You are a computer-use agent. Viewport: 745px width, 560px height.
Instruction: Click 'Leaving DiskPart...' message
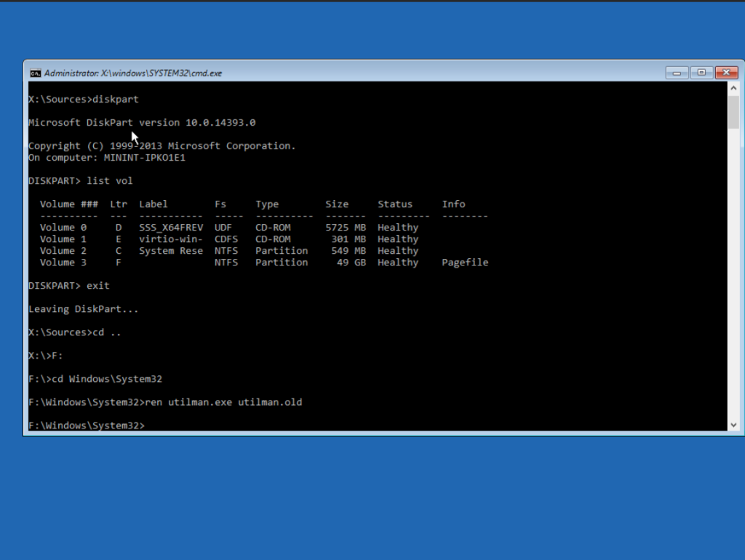click(84, 309)
